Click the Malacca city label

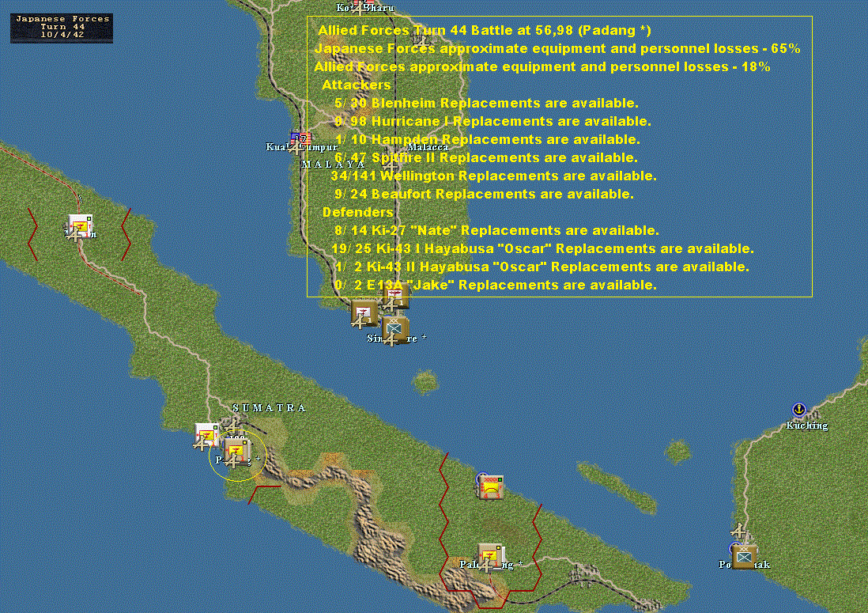pyautogui.click(x=428, y=147)
